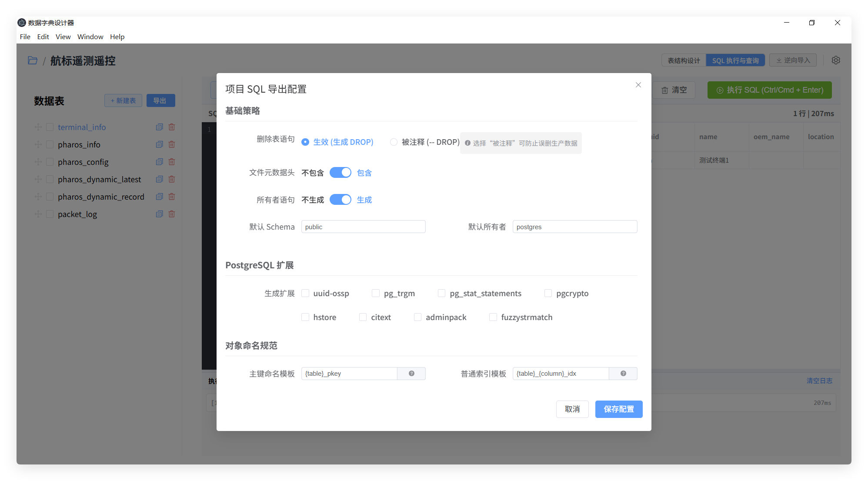Click drag handle icon beside pharos_info

pos(38,144)
